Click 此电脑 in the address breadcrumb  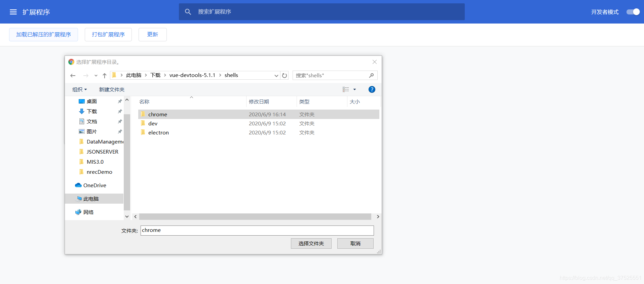134,75
